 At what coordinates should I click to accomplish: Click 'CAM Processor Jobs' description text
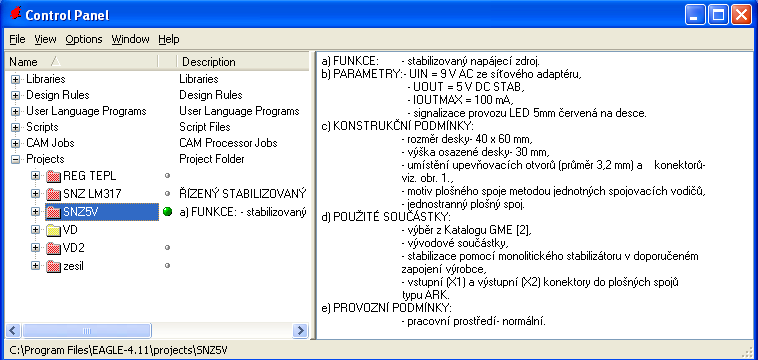(x=228, y=144)
